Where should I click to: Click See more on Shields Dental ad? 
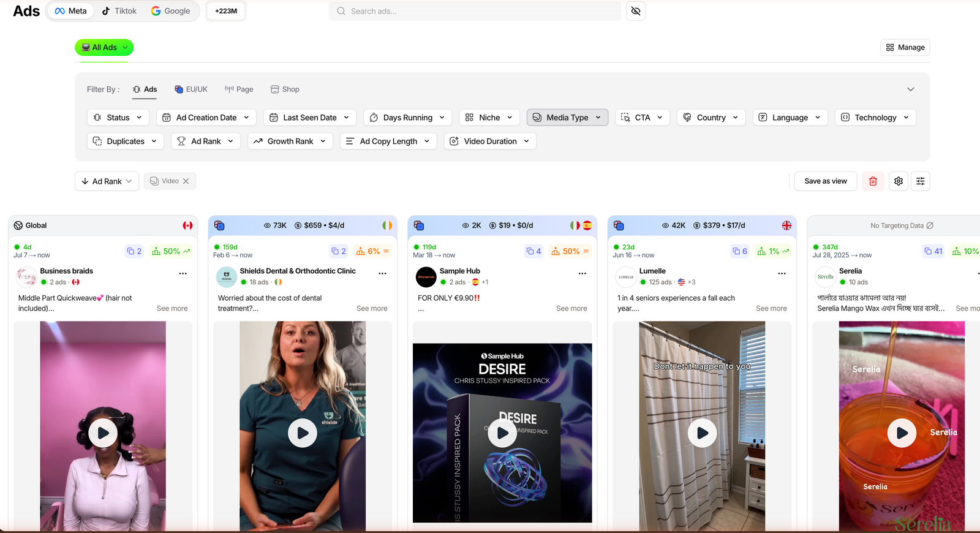(372, 309)
